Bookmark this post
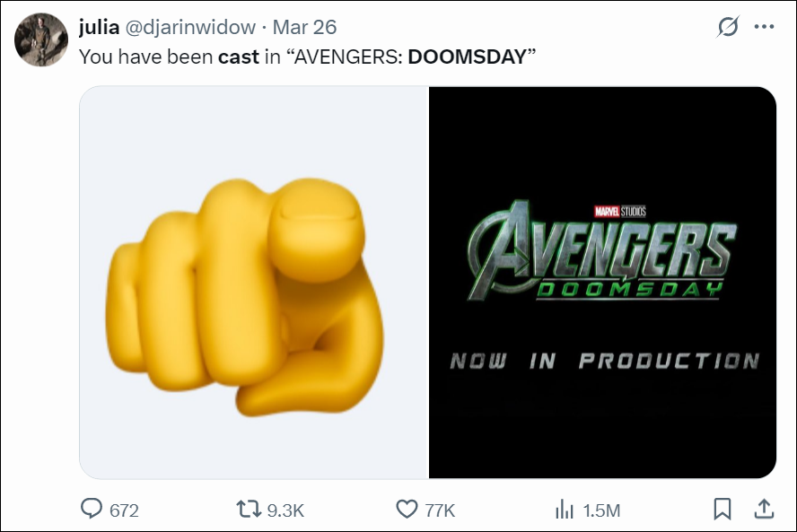This screenshot has width=797, height=532. 722,510
